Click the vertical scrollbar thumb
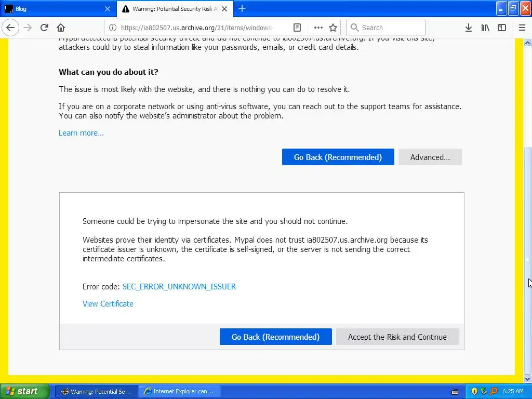This screenshot has height=399, width=532. tap(528, 260)
